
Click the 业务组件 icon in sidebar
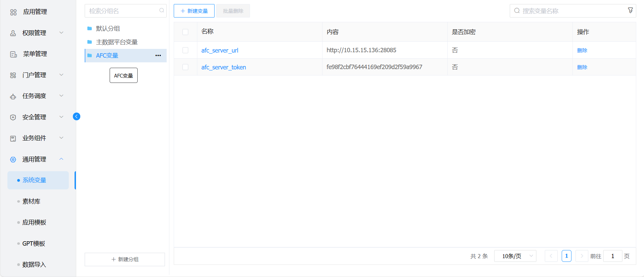[x=13, y=138]
